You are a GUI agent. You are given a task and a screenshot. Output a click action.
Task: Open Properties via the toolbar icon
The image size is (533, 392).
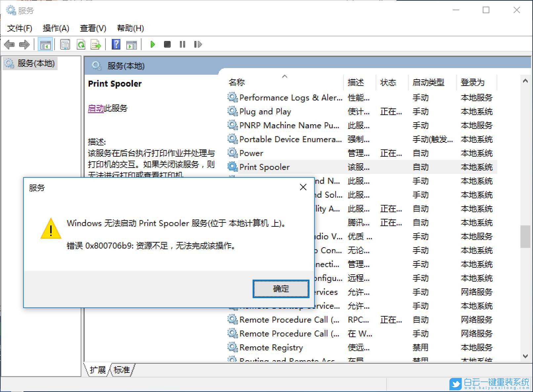click(x=65, y=44)
